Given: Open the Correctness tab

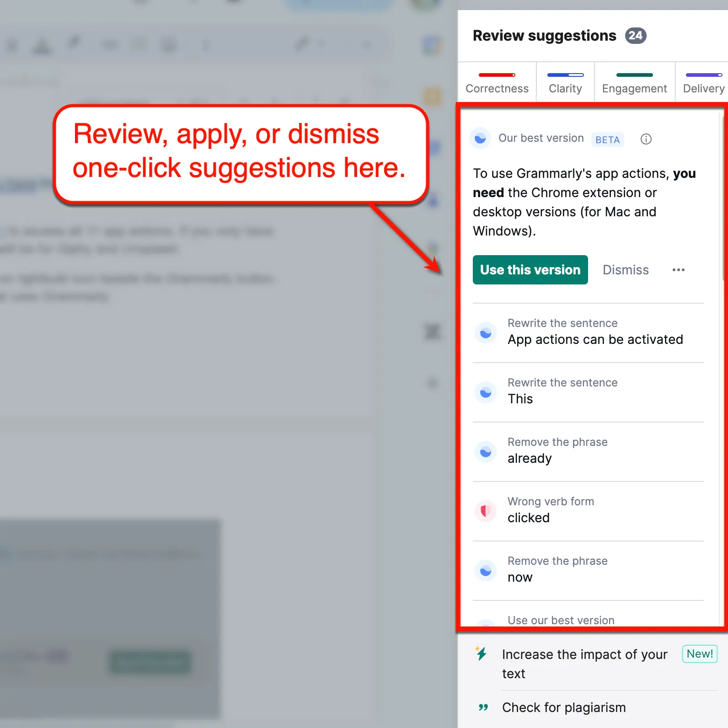Looking at the screenshot, I should (497, 82).
